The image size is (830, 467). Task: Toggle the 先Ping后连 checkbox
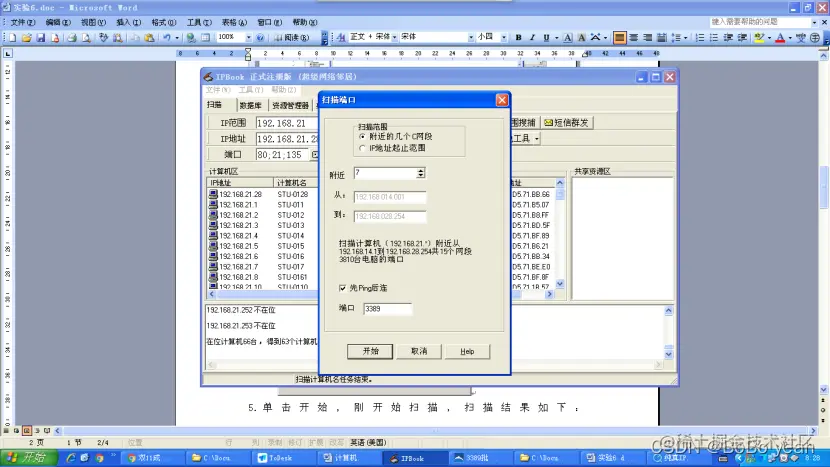pyautogui.click(x=342, y=288)
